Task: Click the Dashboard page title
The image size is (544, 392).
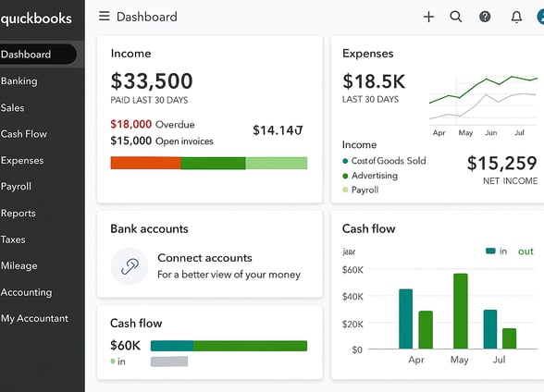Action: click(x=147, y=17)
